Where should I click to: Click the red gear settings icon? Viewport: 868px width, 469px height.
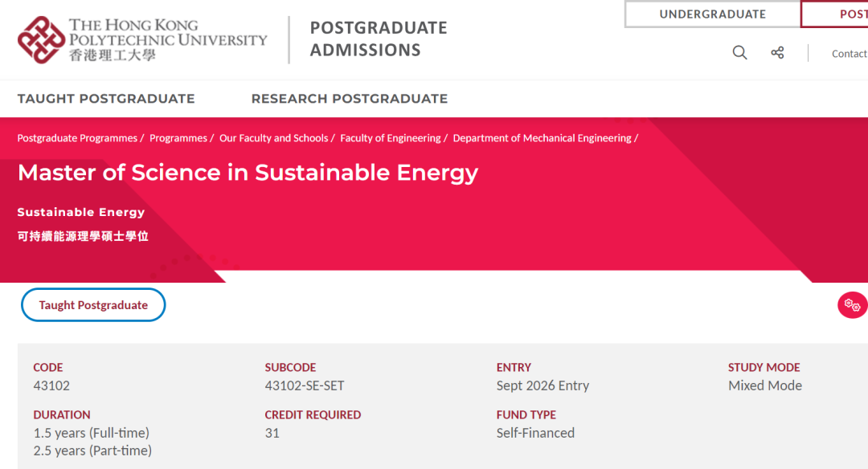coord(852,305)
